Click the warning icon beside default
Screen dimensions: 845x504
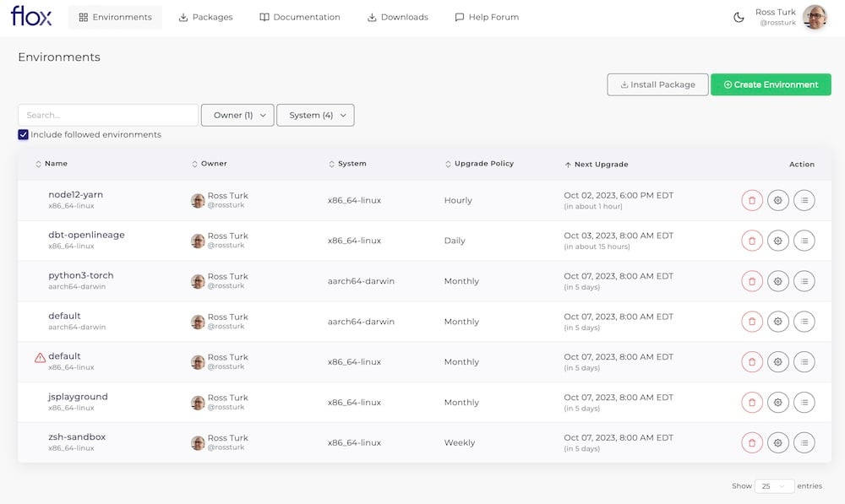pos(40,358)
